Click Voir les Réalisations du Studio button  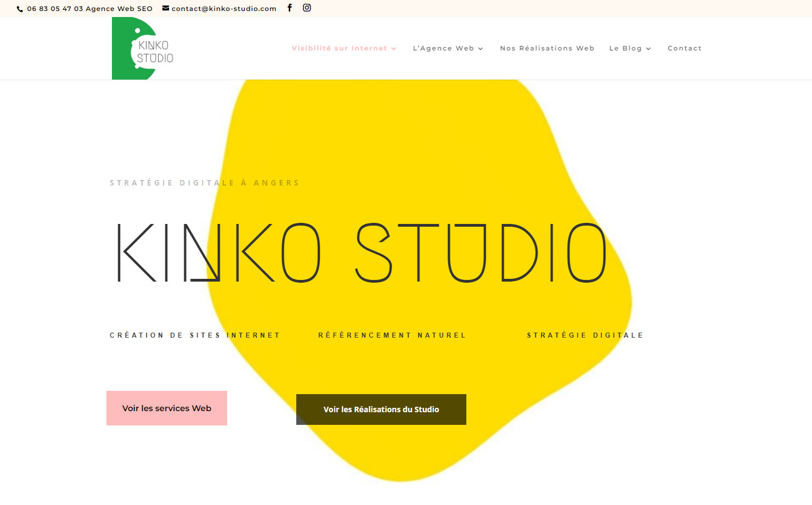pyautogui.click(x=381, y=409)
